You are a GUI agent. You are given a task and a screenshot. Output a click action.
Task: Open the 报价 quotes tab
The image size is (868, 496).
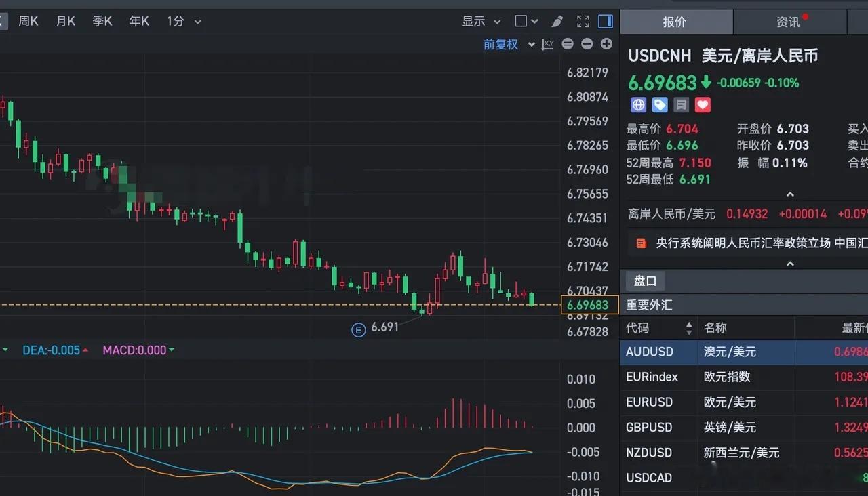(675, 22)
